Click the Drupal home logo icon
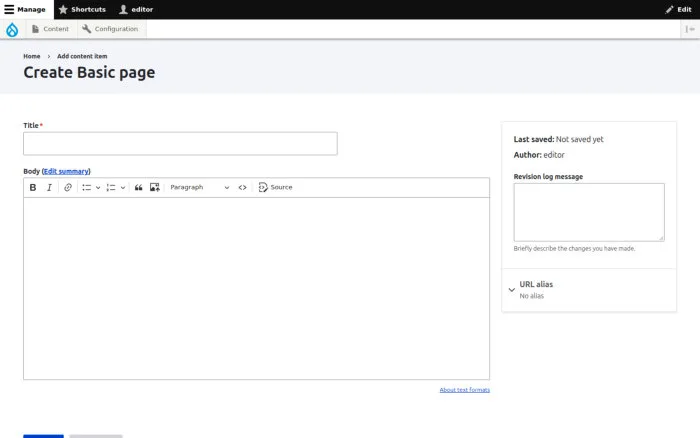 [12, 29]
